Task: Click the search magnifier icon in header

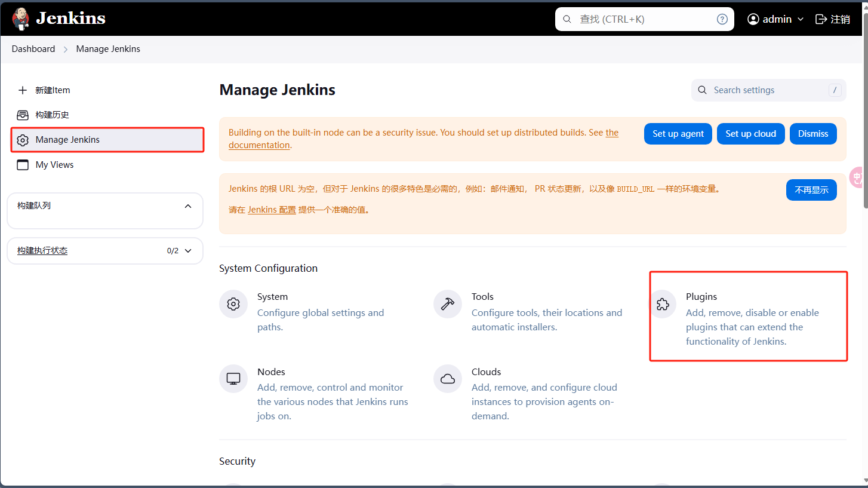Action: (x=567, y=19)
